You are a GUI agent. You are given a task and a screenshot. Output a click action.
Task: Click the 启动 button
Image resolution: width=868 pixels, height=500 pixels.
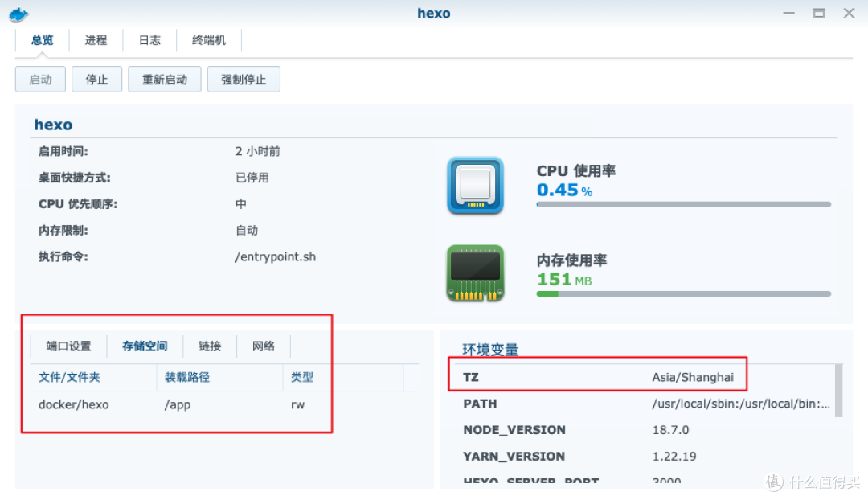tap(39, 79)
